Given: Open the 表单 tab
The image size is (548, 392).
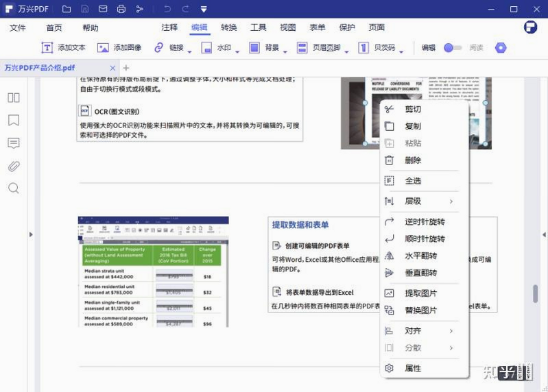Looking at the screenshot, I should click(318, 27).
